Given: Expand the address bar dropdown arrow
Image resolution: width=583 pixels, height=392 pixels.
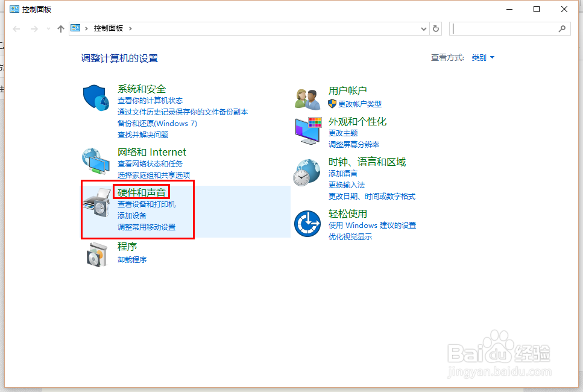Looking at the screenshot, I should click(424, 28).
